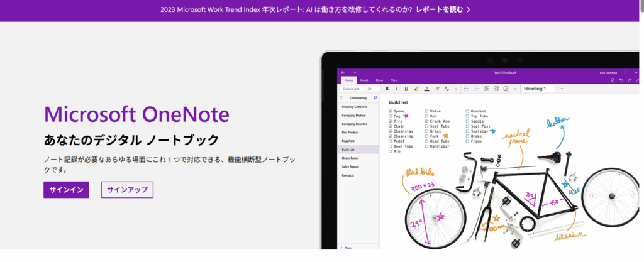Image resolution: width=644 pixels, height=262 pixels.
Task: Check the Cog checkbox
Action: click(390, 116)
